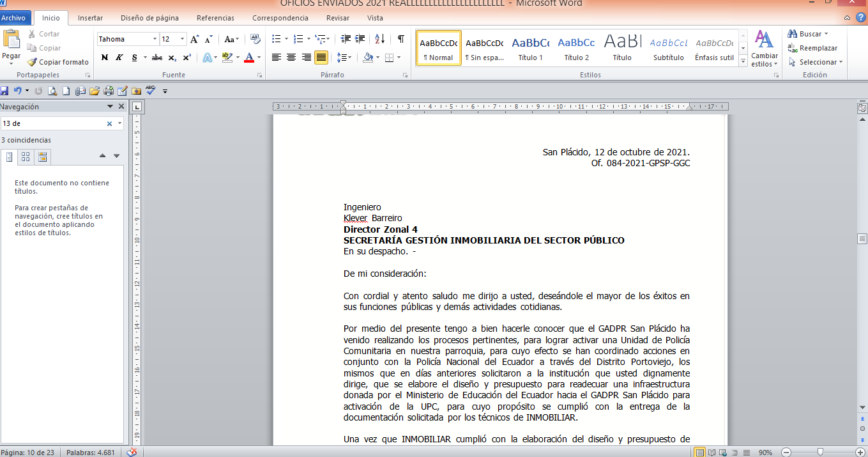The width and height of the screenshot is (868, 457).
Task: Open the Insertar ribbon tab
Action: click(90, 18)
